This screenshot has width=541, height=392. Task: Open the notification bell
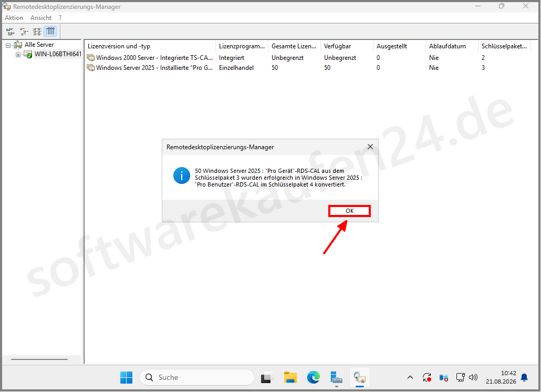pos(524,377)
